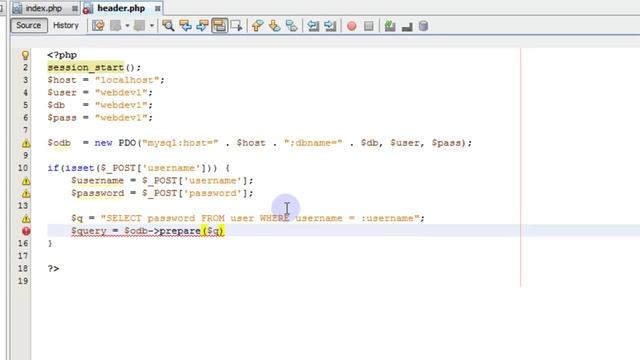
Task: Click the Stop Macro Recording square icon
Action: coord(369,26)
